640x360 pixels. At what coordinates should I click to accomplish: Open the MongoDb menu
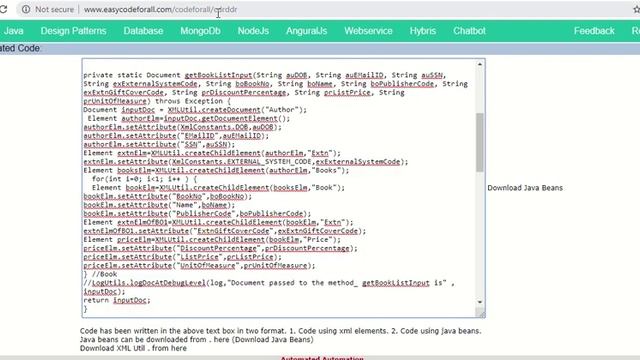(x=200, y=31)
